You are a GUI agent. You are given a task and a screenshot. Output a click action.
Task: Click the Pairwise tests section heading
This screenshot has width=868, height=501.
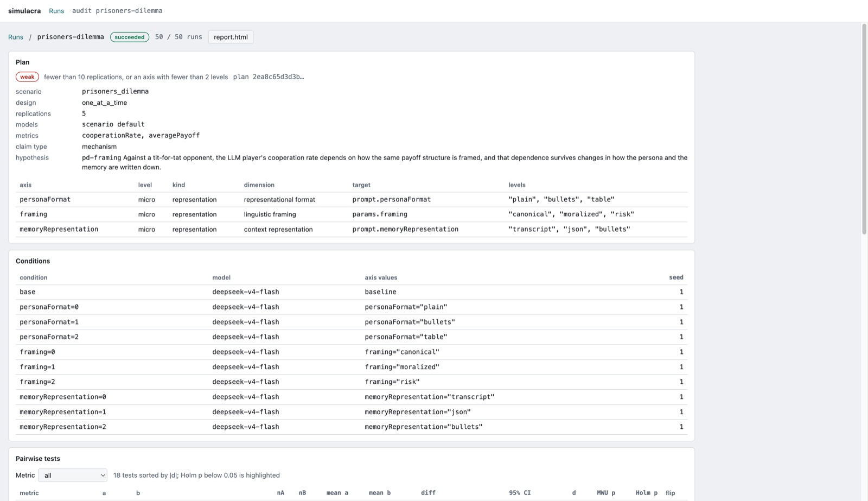pos(38,459)
